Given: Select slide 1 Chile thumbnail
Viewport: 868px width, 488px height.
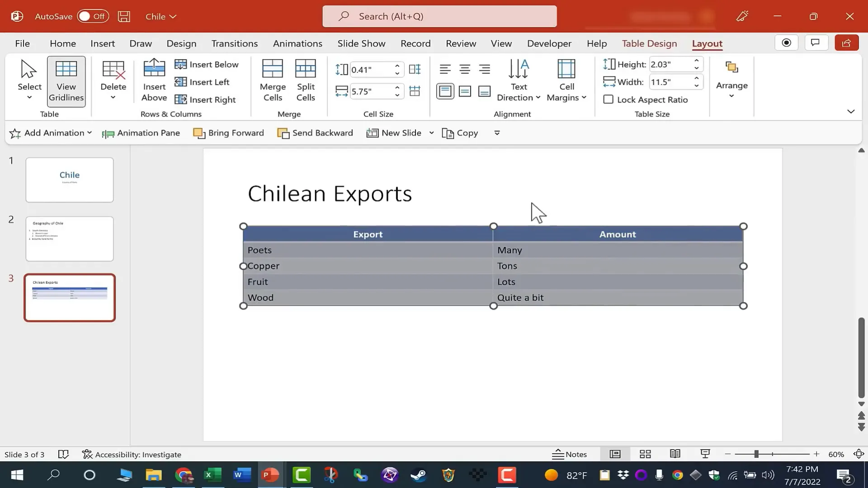Looking at the screenshot, I should [x=70, y=180].
